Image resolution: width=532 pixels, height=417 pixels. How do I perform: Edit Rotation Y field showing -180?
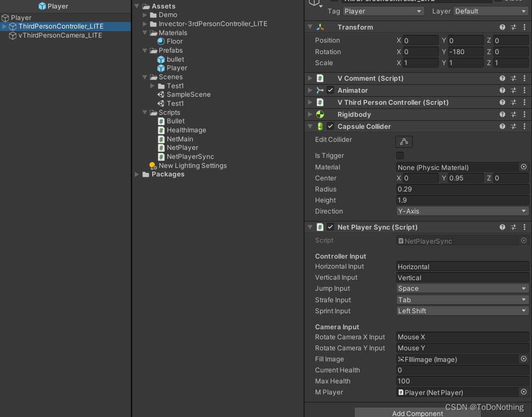[465, 52]
